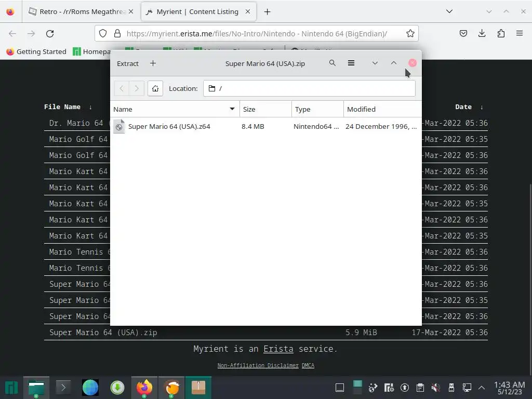Click the 24 December 1996 modified cell
The width and height of the screenshot is (532, 399).
pyautogui.click(x=381, y=127)
